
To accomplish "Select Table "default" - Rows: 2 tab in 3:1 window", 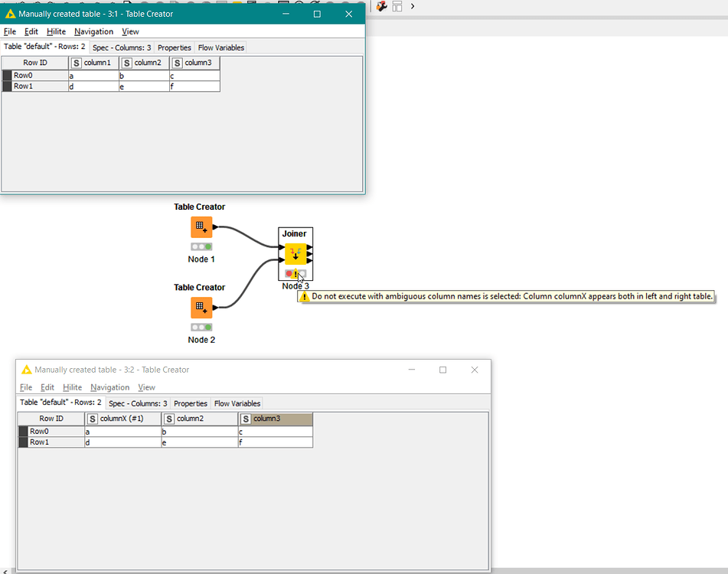I will click(x=44, y=47).
